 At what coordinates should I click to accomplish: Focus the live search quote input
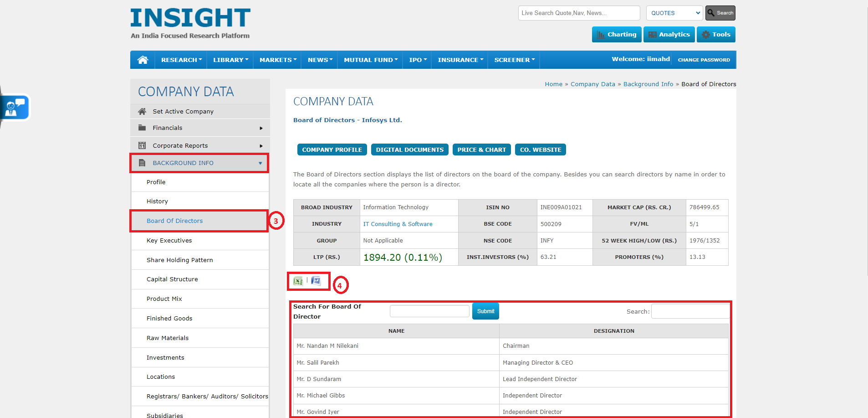coord(579,13)
